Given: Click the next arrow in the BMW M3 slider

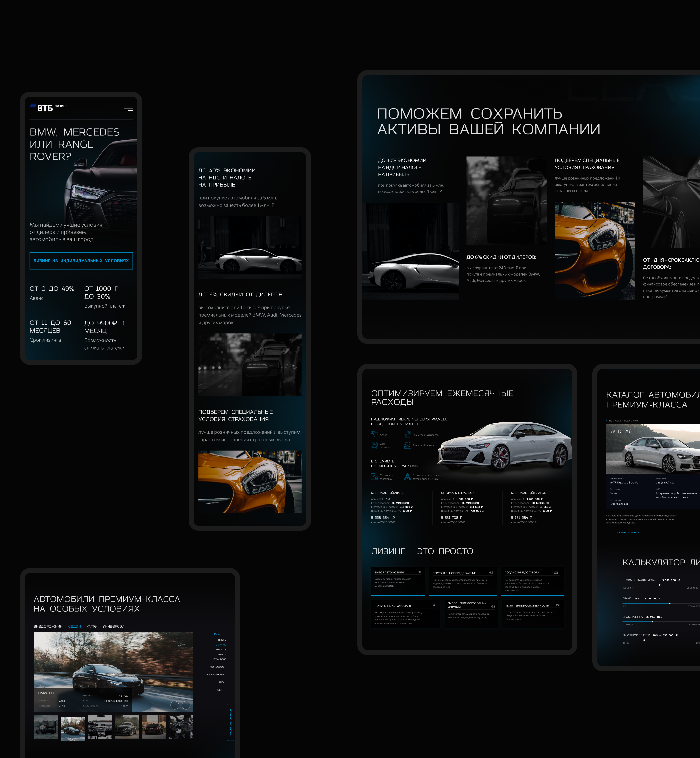Looking at the screenshot, I should (186, 705).
